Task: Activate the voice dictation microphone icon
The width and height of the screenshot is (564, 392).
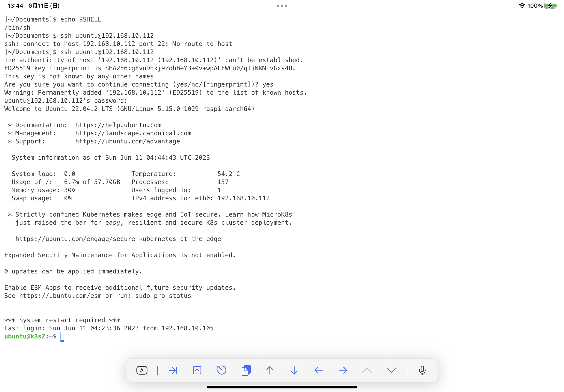Action: (x=422, y=370)
